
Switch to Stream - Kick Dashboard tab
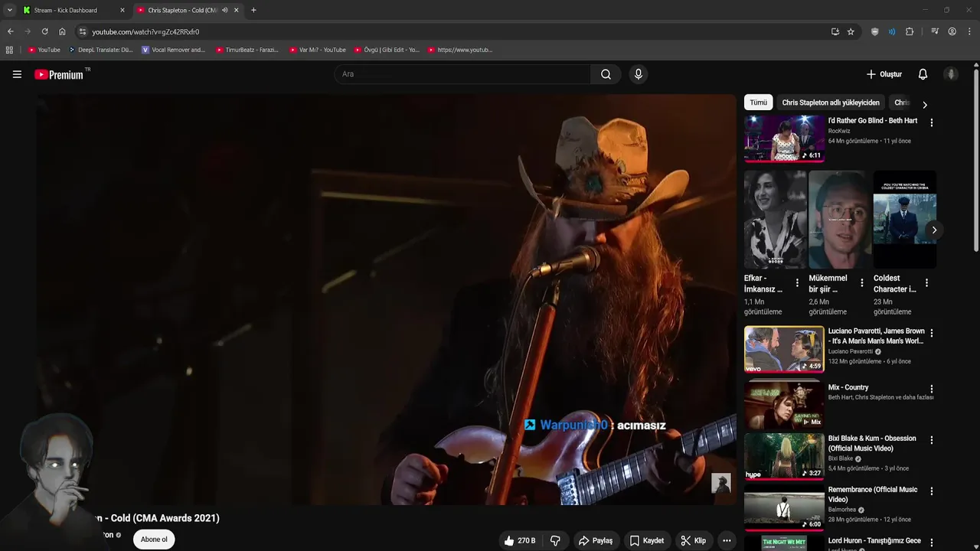74,10
